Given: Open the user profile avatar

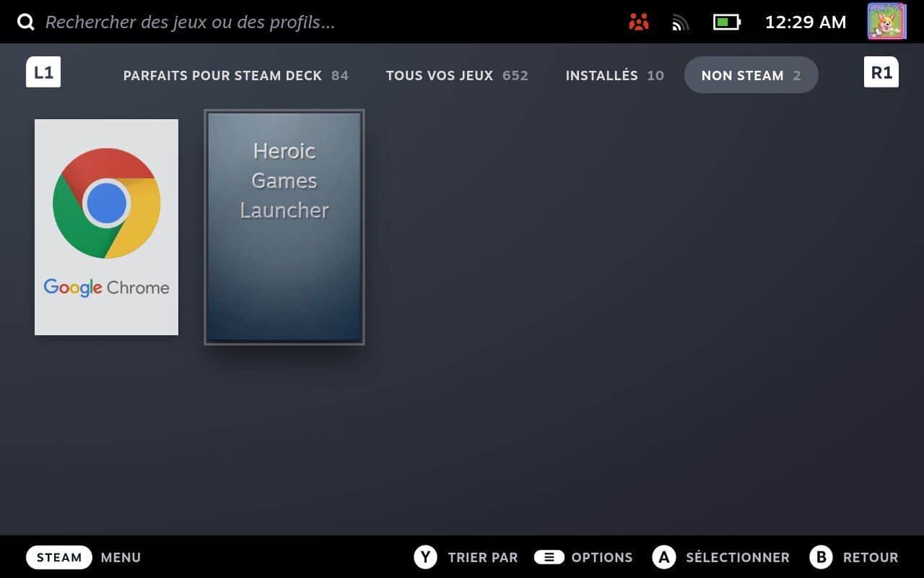Looking at the screenshot, I should 886,21.
